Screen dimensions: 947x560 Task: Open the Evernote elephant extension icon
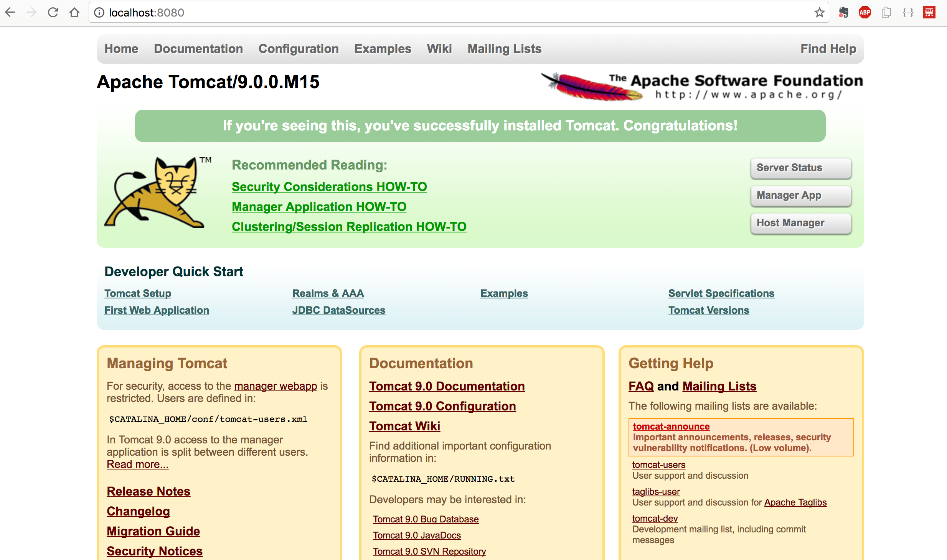[x=843, y=13]
